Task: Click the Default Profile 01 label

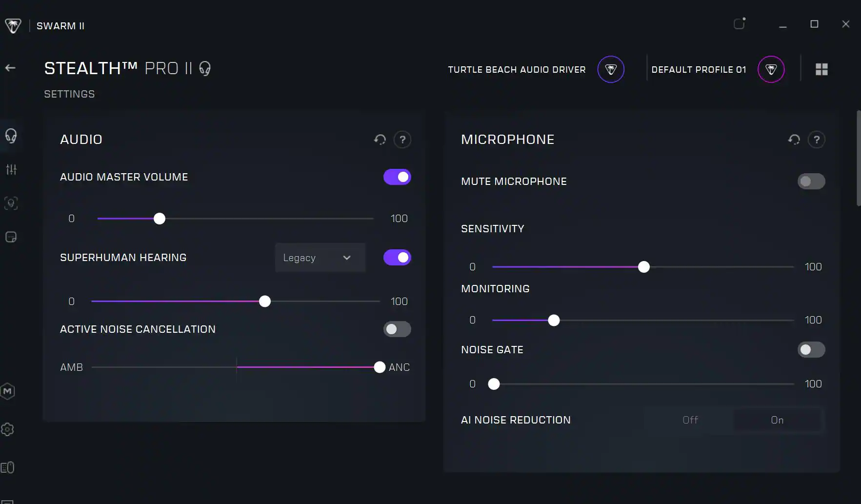Action: click(x=699, y=70)
